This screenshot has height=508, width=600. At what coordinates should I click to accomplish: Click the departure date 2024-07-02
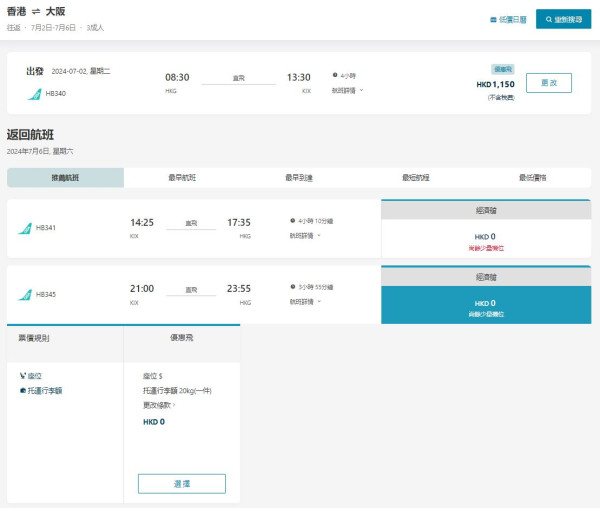pos(81,71)
